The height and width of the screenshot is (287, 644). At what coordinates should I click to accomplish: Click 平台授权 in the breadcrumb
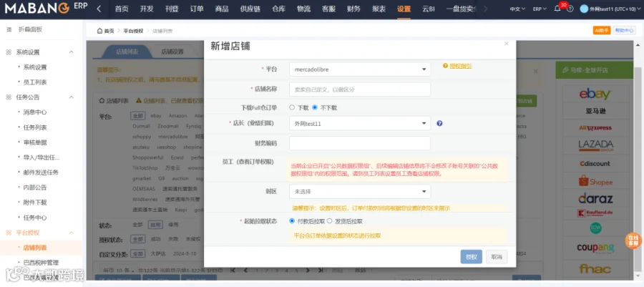[134, 31]
